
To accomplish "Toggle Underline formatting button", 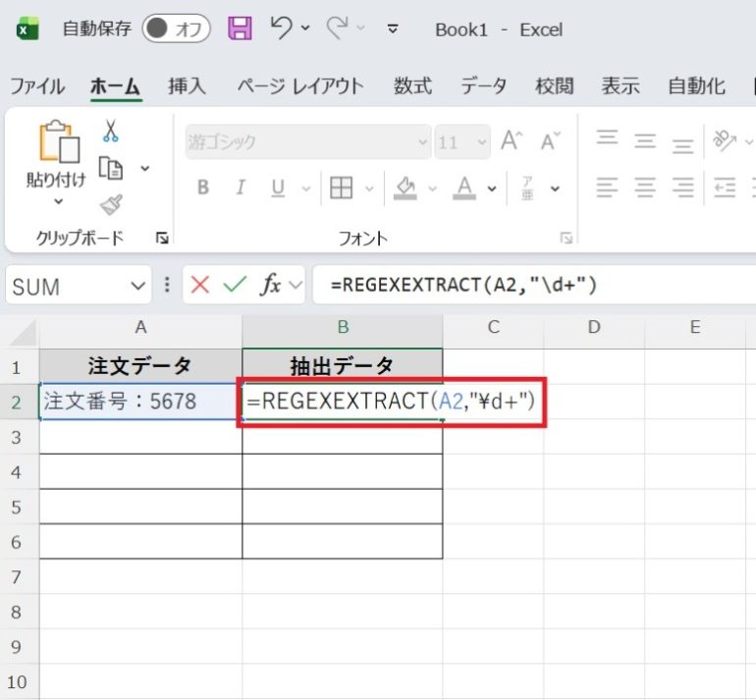I will (x=278, y=188).
